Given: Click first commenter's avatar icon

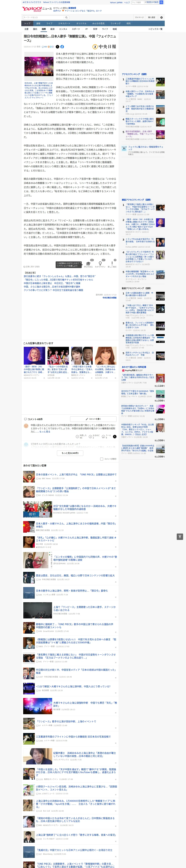Looking at the screenshot, I should [x=26, y=426].
